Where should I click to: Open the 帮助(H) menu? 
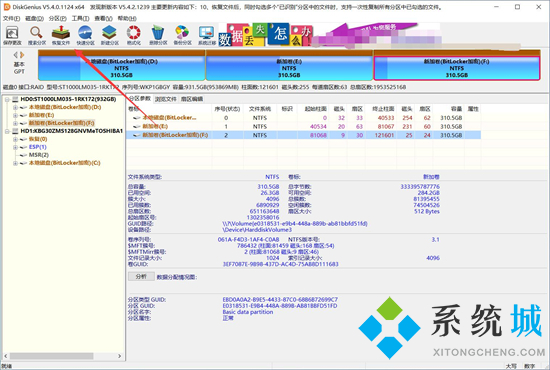[x=127, y=18]
